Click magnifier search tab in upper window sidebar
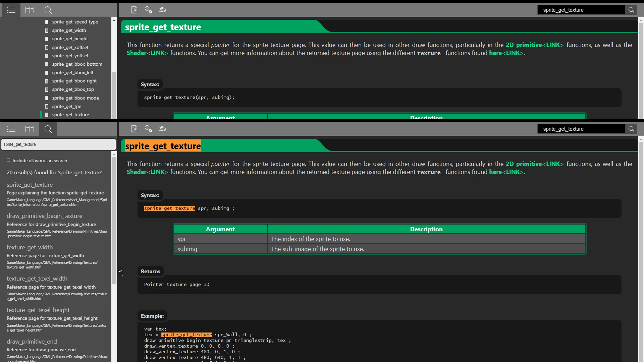Viewport: 644px width, 362px height. pyautogui.click(x=48, y=10)
